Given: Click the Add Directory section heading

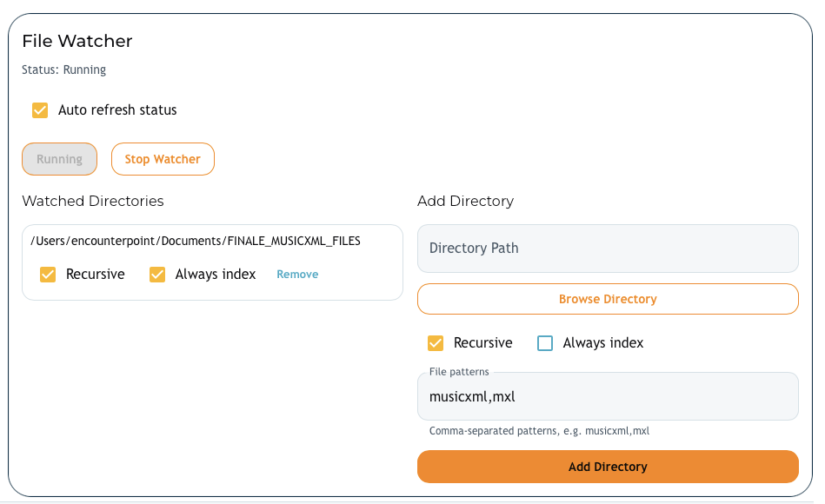Looking at the screenshot, I should pos(465,201).
